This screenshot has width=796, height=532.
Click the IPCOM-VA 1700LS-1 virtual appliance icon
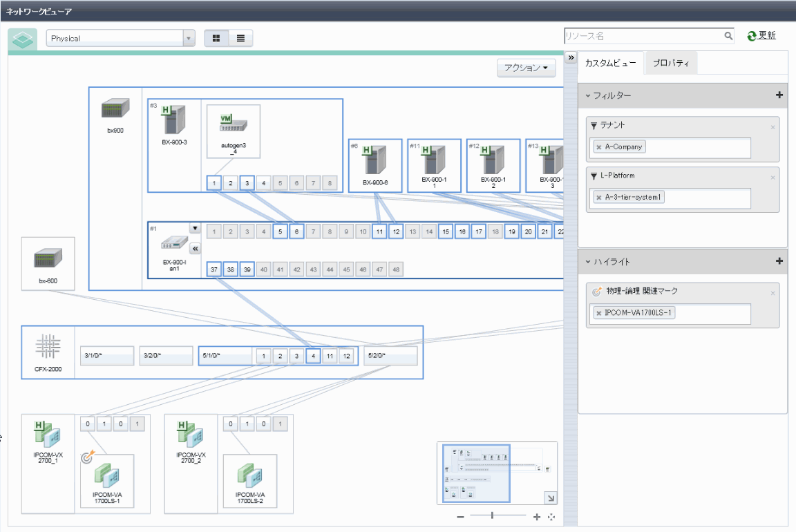107,476
